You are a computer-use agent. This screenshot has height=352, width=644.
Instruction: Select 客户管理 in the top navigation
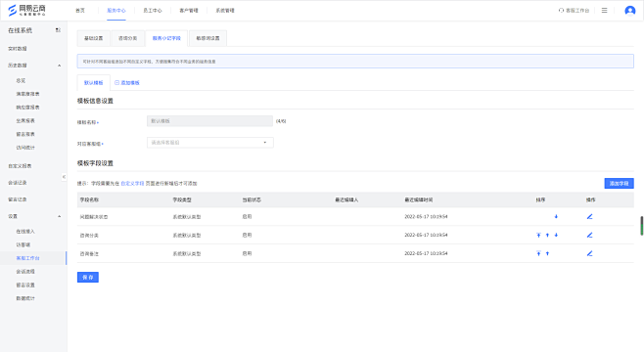[189, 10]
